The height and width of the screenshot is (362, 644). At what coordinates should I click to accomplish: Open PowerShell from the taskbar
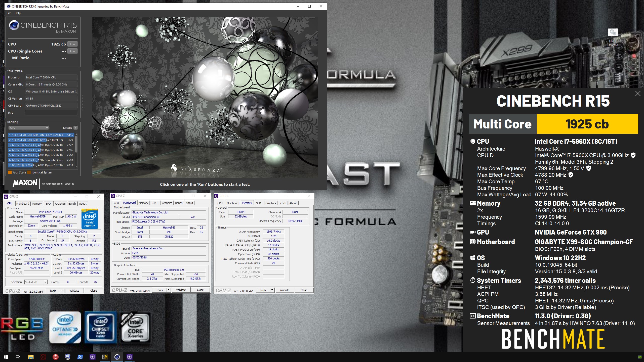tap(80, 357)
